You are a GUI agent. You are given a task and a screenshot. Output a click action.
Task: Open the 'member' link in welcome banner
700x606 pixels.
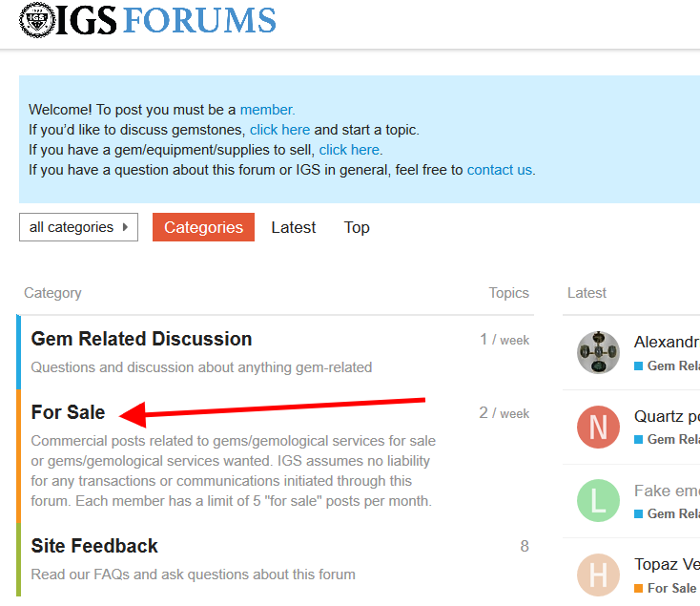[267, 110]
